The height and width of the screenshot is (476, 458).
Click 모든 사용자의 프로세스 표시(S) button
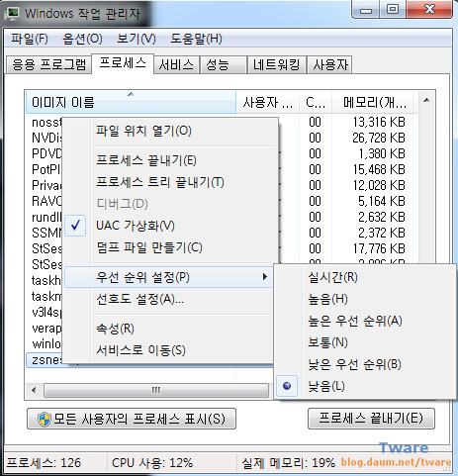tap(132, 419)
